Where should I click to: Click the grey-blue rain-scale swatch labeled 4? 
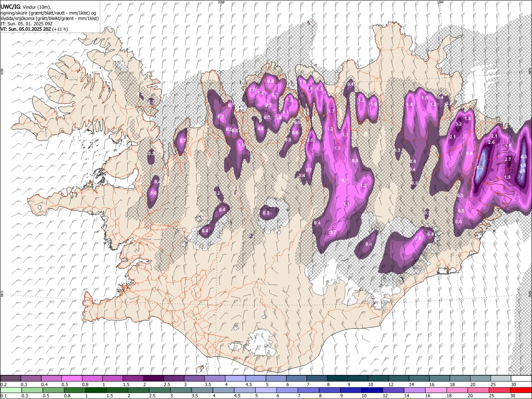223,390
